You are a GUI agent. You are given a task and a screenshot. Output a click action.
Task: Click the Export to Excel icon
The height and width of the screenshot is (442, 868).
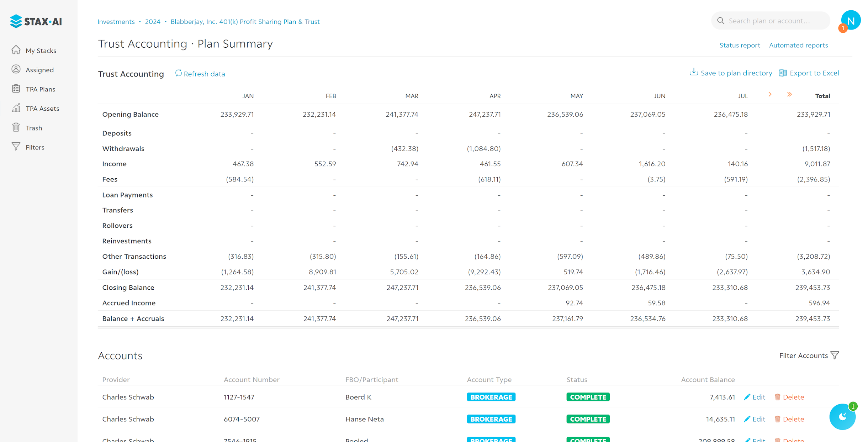tap(783, 73)
